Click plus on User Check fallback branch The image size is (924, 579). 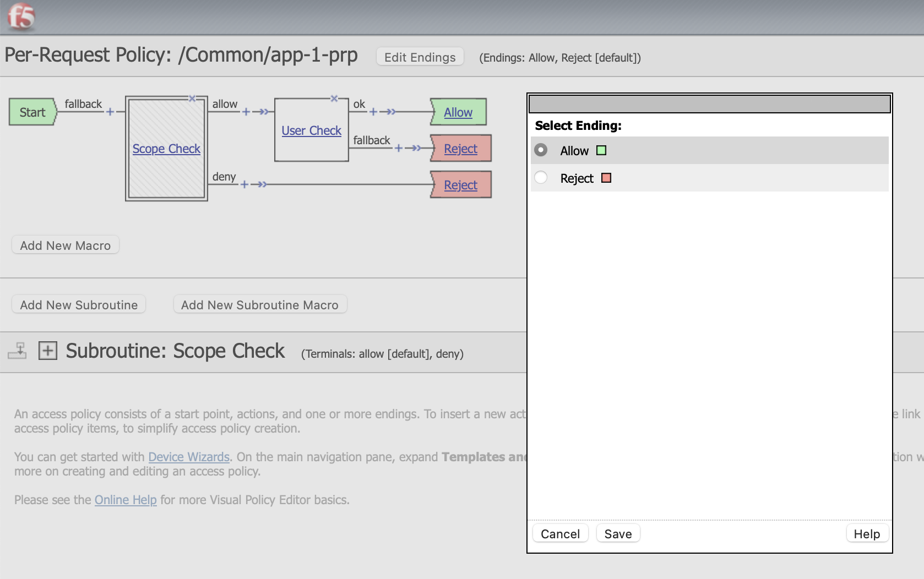click(x=399, y=148)
